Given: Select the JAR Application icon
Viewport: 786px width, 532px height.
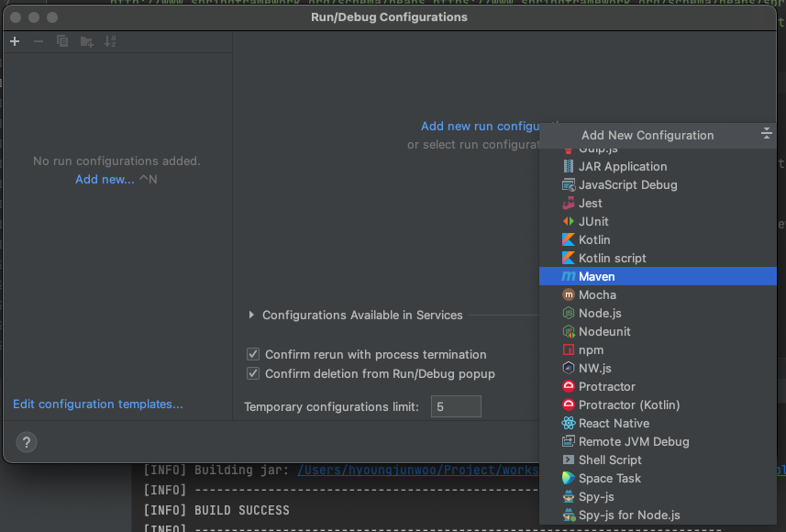Looking at the screenshot, I should point(568,166).
